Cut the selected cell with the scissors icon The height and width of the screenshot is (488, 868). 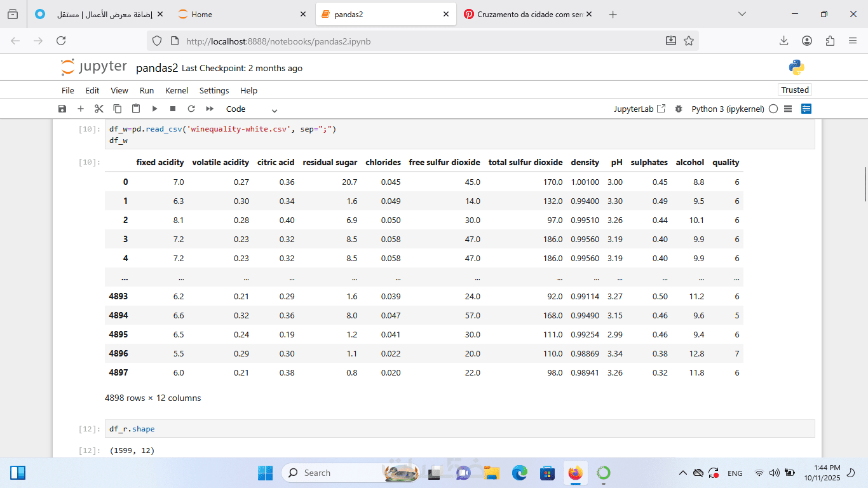point(99,109)
